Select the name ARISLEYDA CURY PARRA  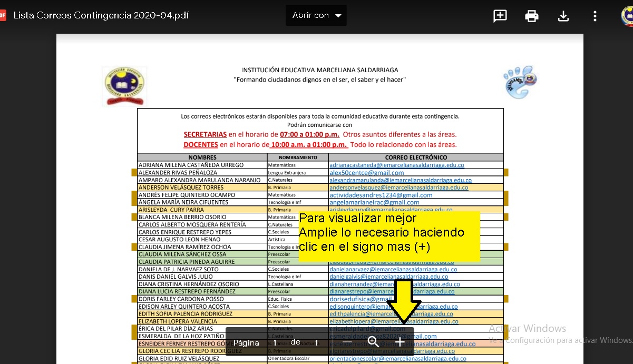click(171, 210)
